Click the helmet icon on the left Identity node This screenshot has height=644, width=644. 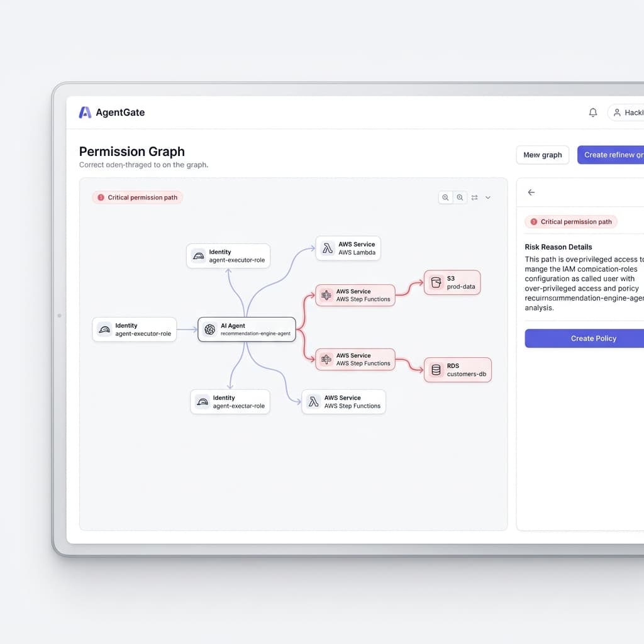104,330
